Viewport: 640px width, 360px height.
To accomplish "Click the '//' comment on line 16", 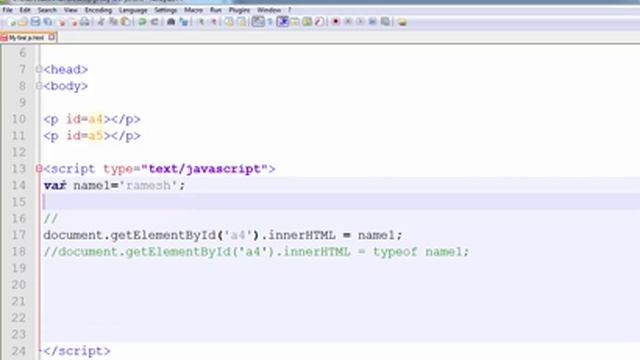I will [51, 218].
